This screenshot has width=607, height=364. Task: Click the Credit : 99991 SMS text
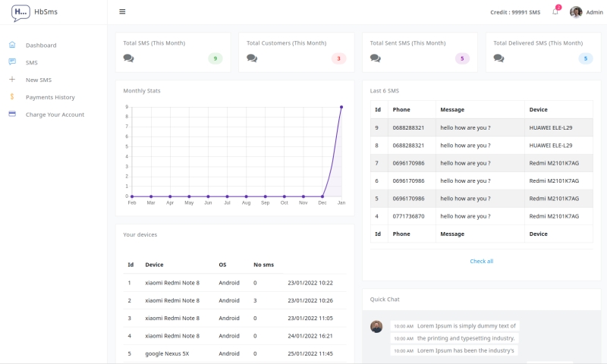[515, 12]
